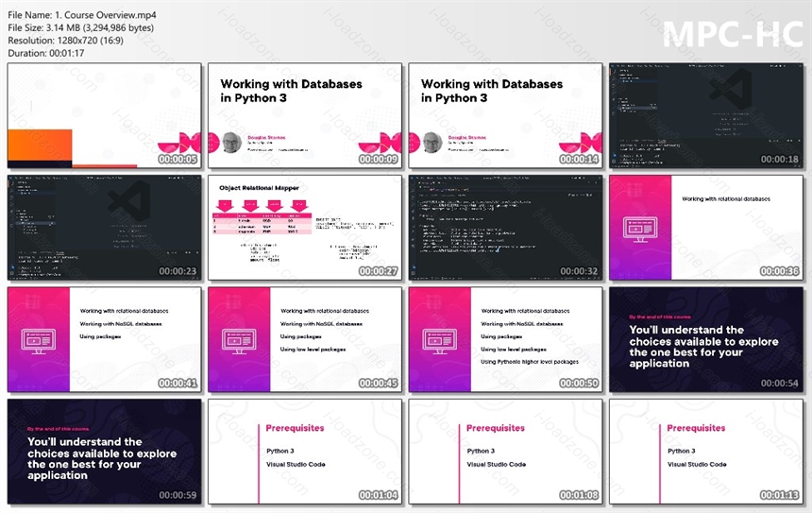Select the thumbnail timestamped 00:00:41
Image resolution: width=812 pixels, height=513 pixels.
coord(104,339)
